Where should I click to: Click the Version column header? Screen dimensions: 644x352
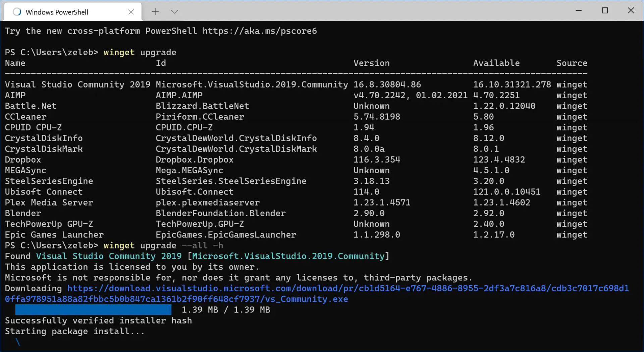[372, 63]
